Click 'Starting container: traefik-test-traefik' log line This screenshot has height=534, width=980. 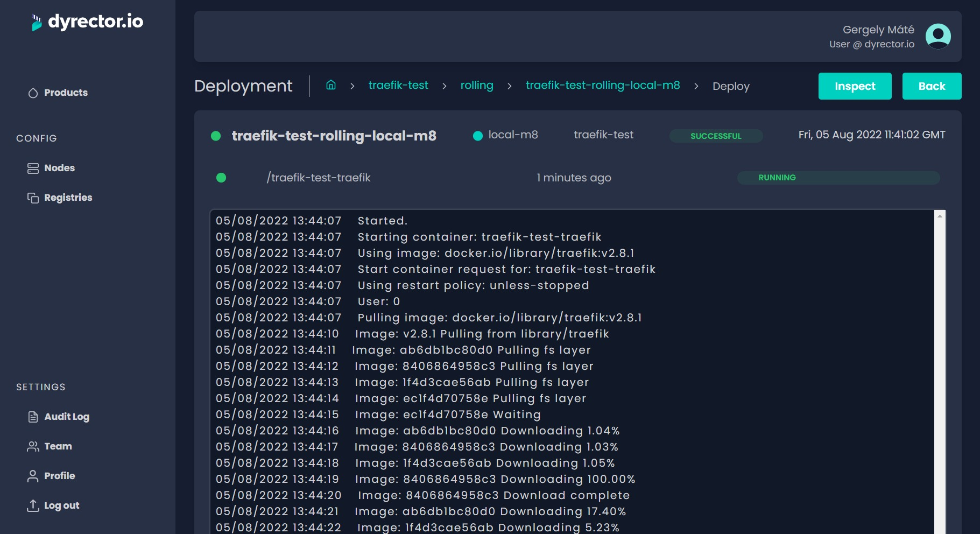pyautogui.click(x=480, y=237)
